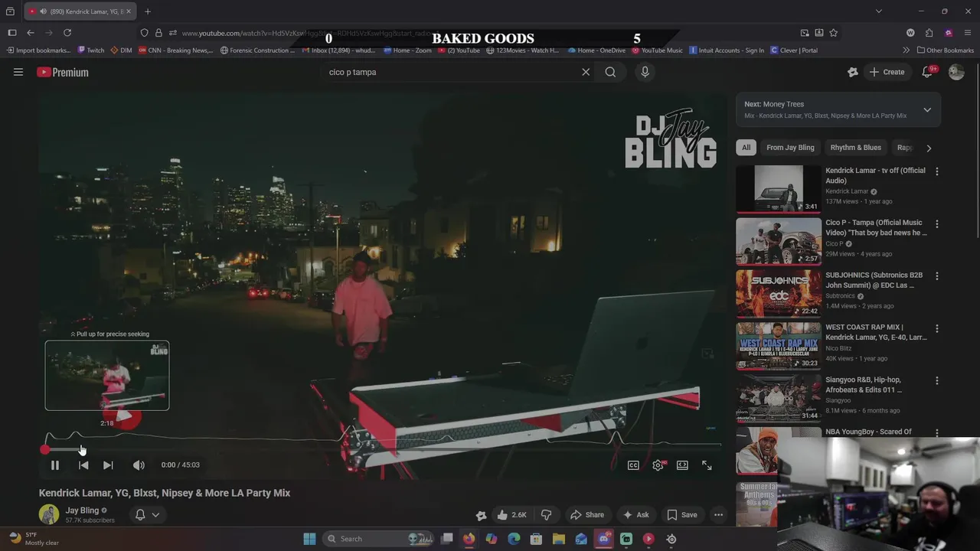Open the Other Bookmarks folder
The image size is (980, 551).
pos(945,51)
